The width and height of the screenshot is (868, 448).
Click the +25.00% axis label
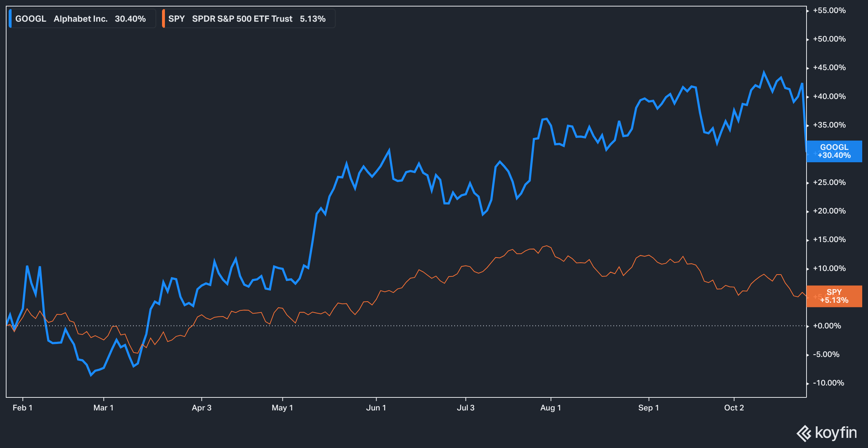(829, 182)
